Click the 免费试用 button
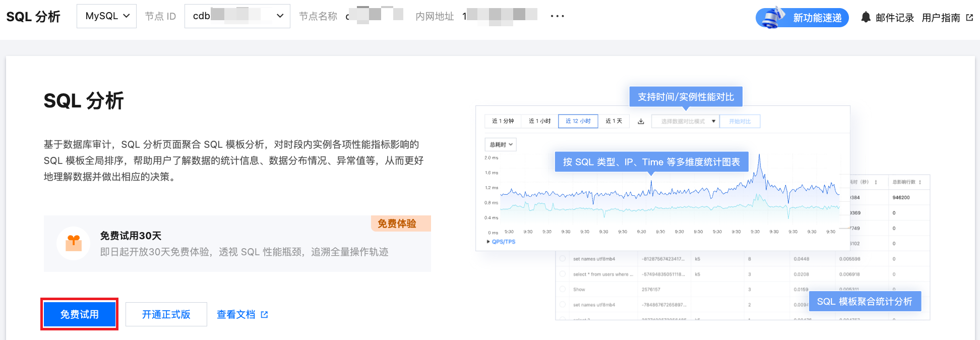The image size is (980, 340). 80,314
